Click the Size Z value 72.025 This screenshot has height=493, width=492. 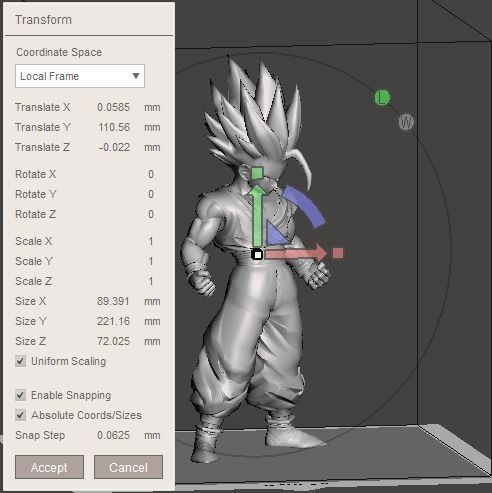coord(113,341)
